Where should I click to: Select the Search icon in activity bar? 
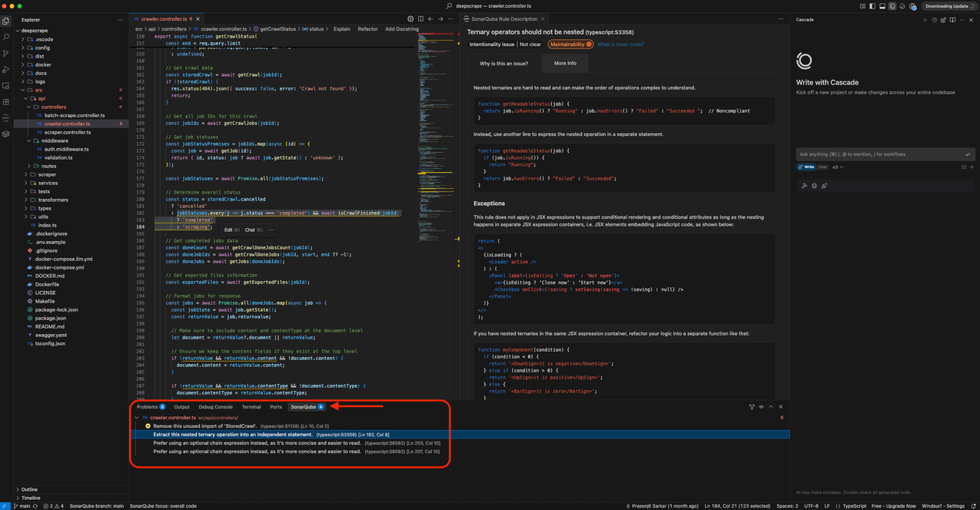pyautogui.click(x=5, y=36)
